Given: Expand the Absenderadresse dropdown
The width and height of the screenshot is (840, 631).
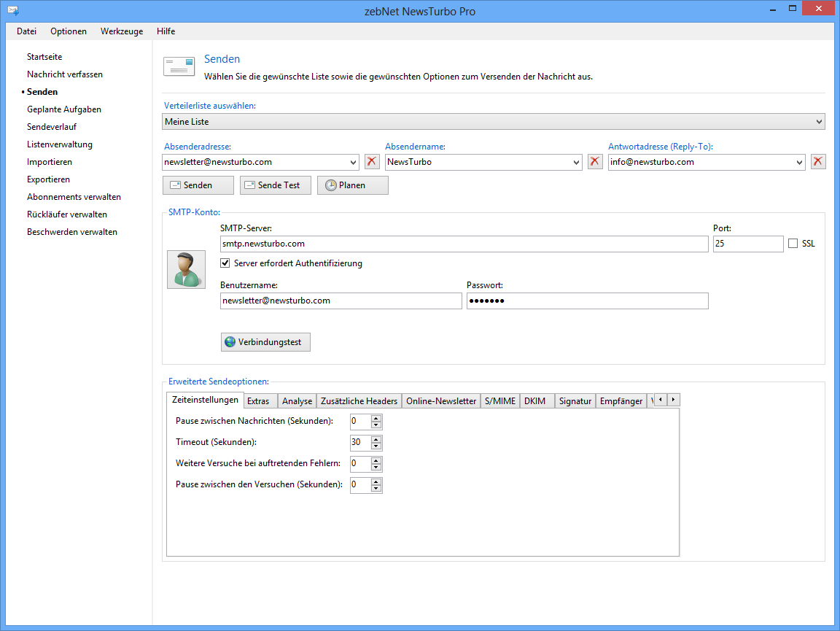Looking at the screenshot, I should click(x=354, y=162).
